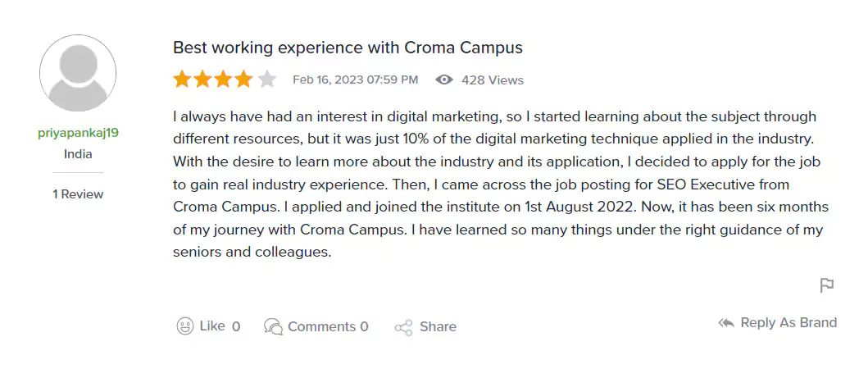
Task: Open priyapankaj19 user profile link
Action: point(78,134)
